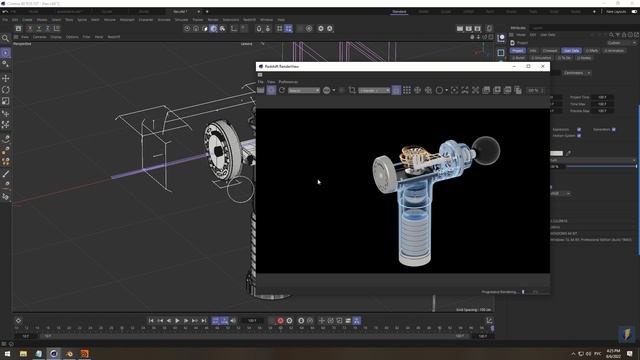
Task: Click the knife-like tool in left toolbar
Action: click(6, 174)
